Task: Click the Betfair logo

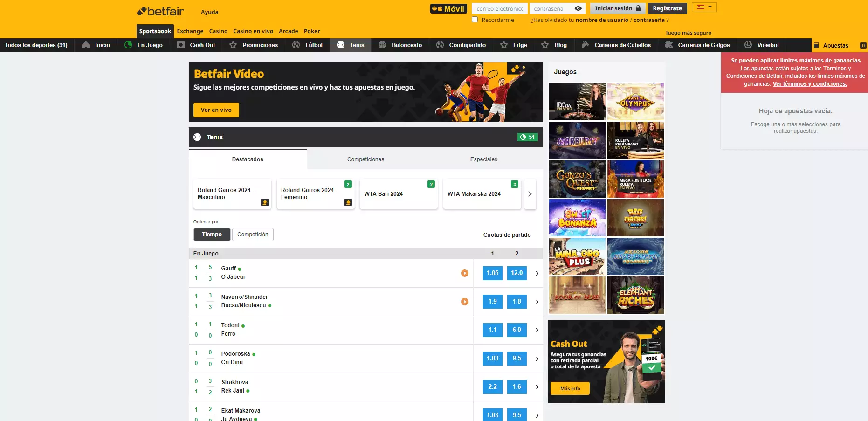Action: point(160,11)
